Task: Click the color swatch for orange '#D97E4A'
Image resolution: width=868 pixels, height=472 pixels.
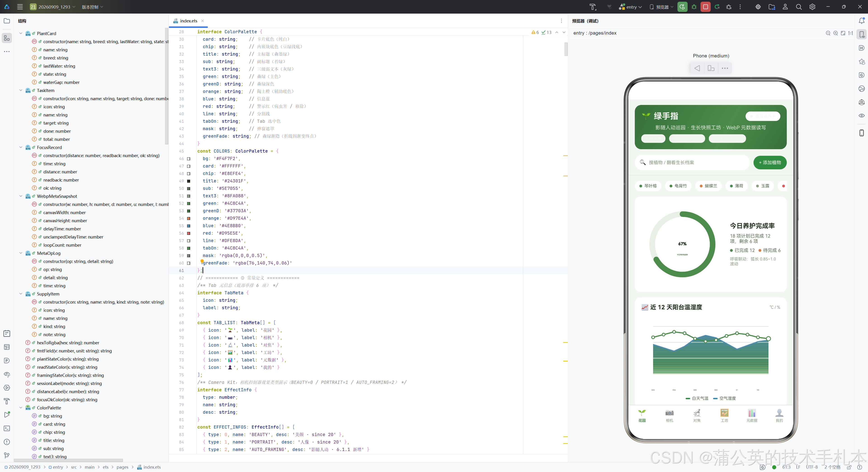Action: point(189,218)
